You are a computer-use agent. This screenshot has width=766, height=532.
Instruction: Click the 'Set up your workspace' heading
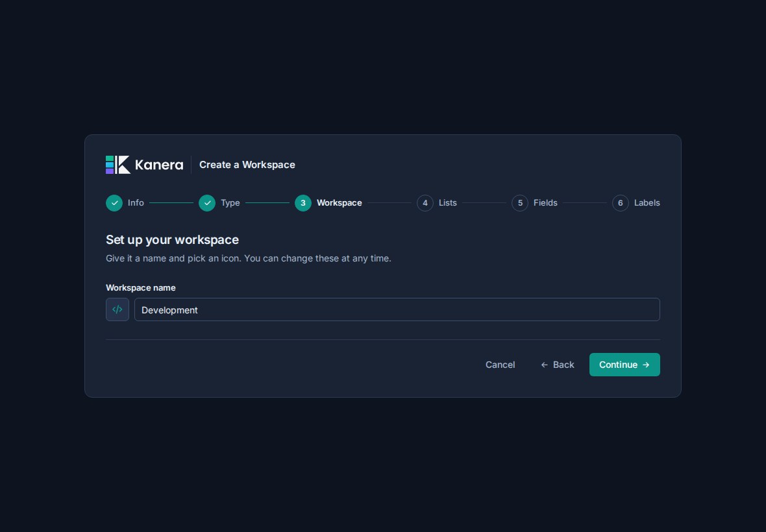point(173,239)
